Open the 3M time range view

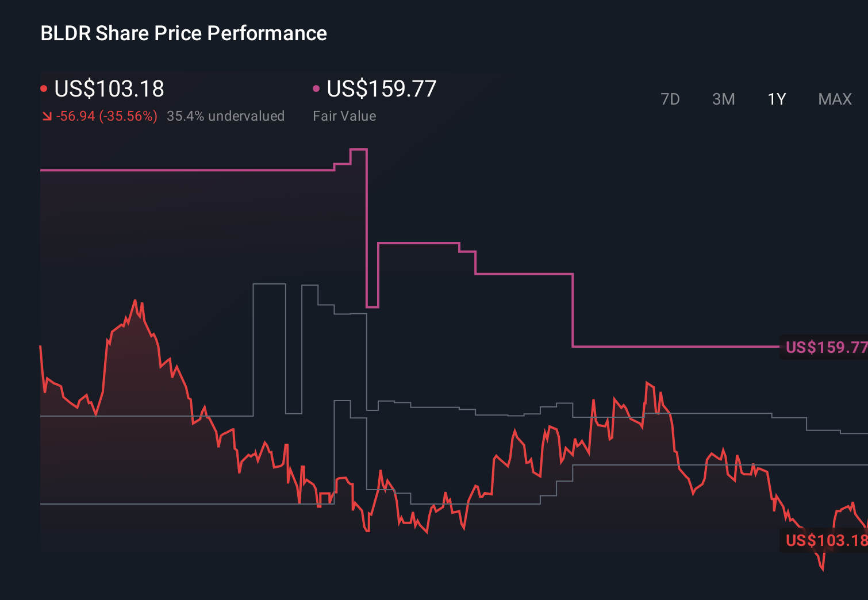click(x=723, y=99)
